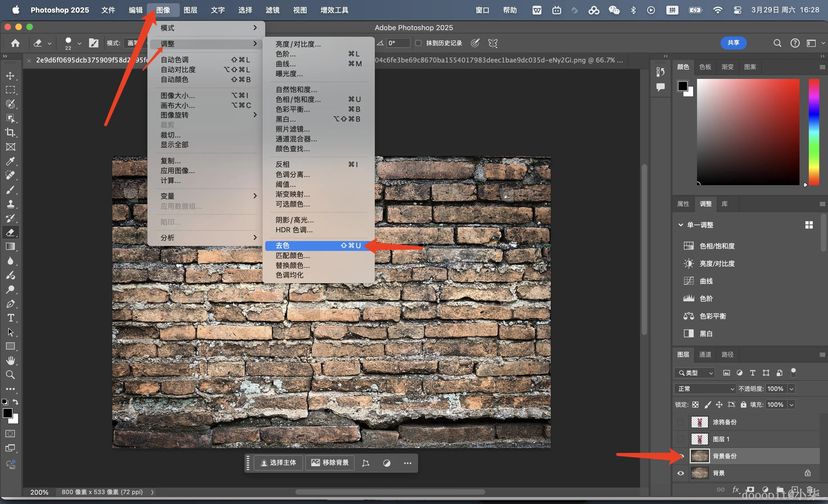The width and height of the screenshot is (828, 504).
Task: Show the 涂鸦备份 layer
Action: click(681, 422)
